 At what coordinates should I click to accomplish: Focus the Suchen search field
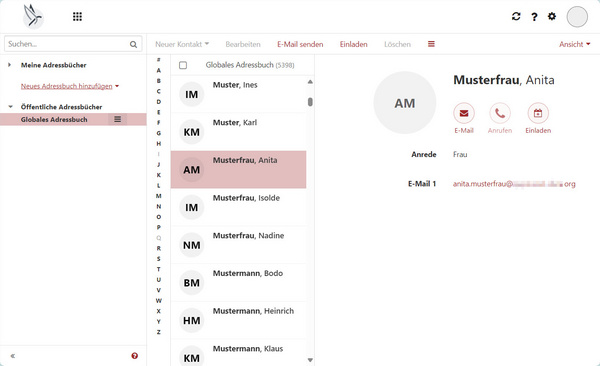coord(73,44)
